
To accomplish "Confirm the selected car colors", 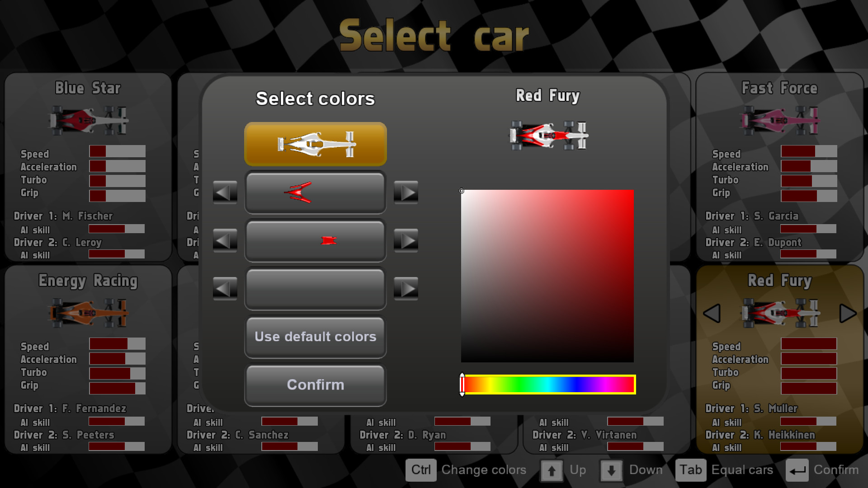I will click(x=315, y=385).
